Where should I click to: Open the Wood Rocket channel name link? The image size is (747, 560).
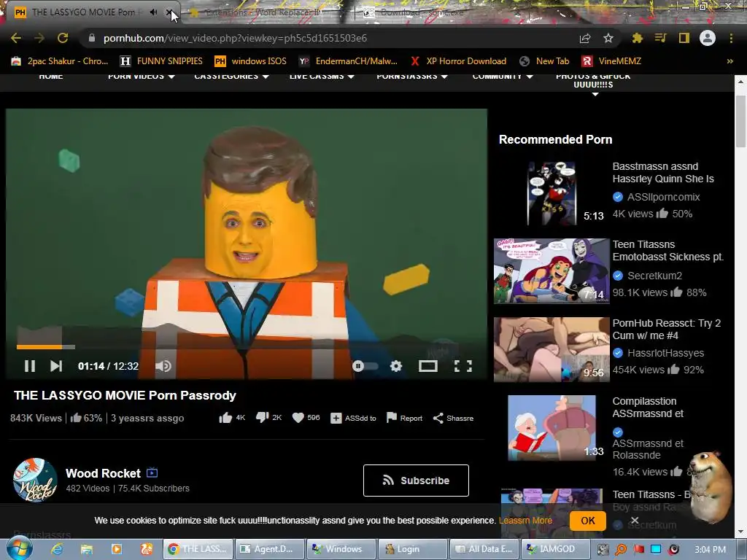tap(103, 473)
